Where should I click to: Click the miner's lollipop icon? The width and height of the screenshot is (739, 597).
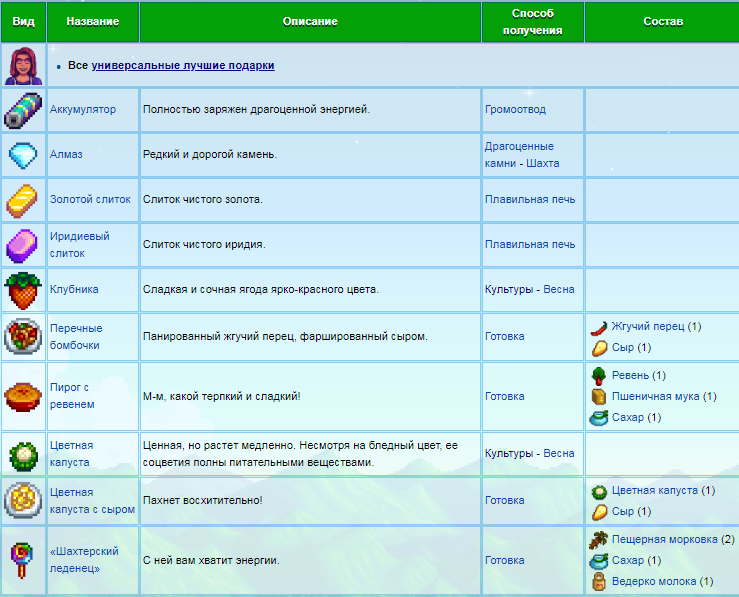coord(22,560)
